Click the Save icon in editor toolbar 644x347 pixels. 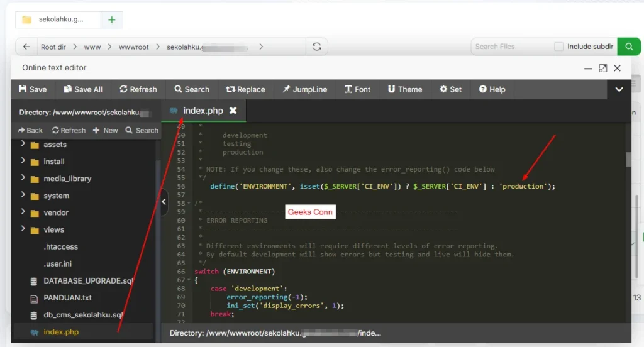point(23,89)
